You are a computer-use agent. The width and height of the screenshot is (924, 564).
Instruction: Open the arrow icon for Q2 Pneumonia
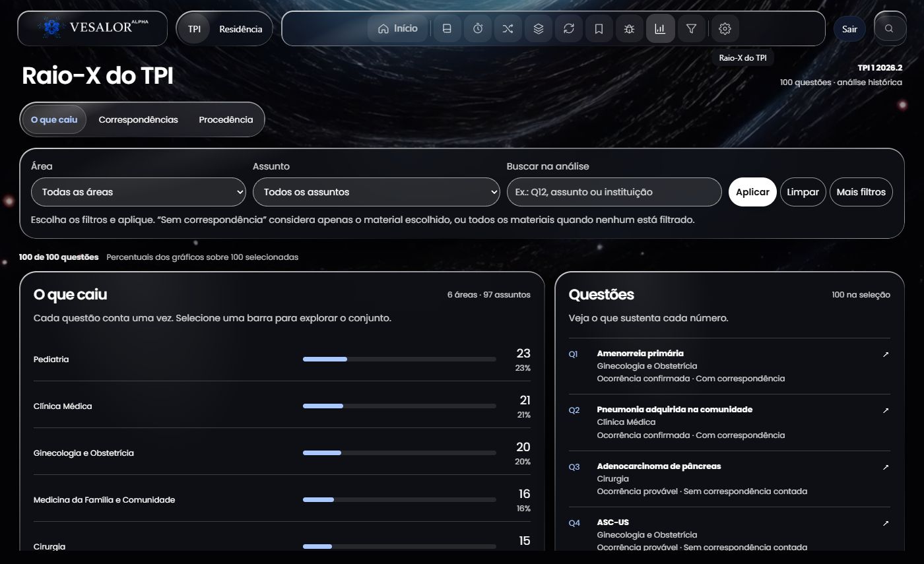(x=885, y=410)
